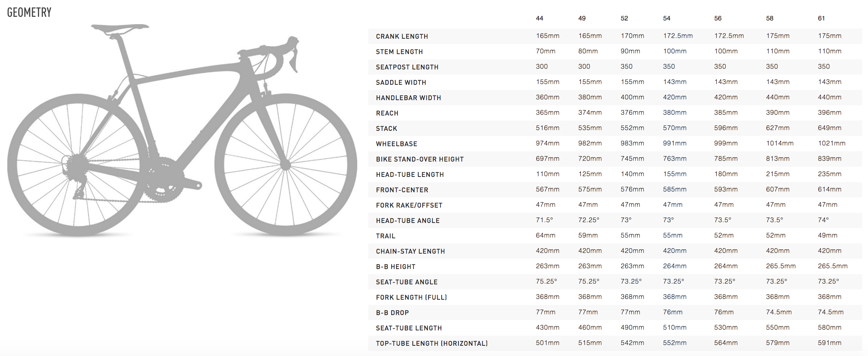Click the 1014mm wheelbase value
The width and height of the screenshot is (868, 356).
click(x=780, y=143)
